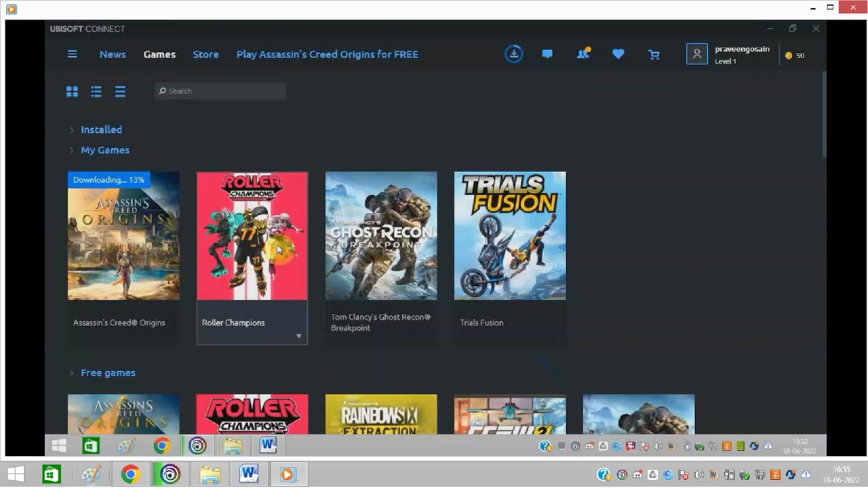Image resolution: width=868 pixels, height=488 pixels.
Task: Open Word in the outer Windows taskbar
Action: [x=249, y=474]
